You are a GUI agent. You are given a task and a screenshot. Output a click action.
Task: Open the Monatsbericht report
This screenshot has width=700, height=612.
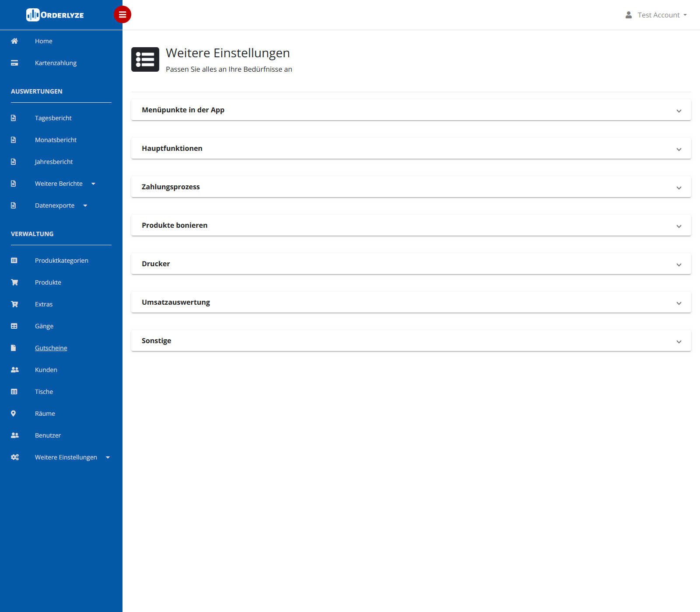pyautogui.click(x=56, y=140)
